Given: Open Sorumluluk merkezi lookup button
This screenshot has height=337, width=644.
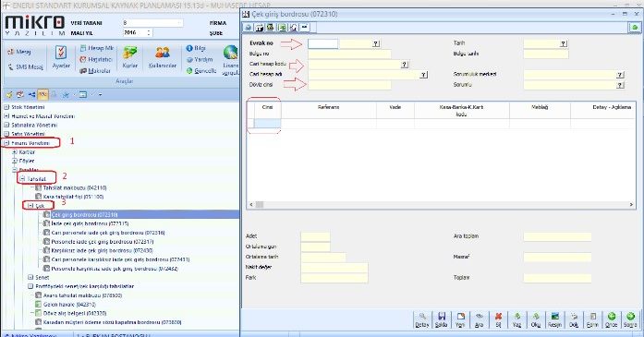Looking at the screenshot, I should (x=620, y=75).
